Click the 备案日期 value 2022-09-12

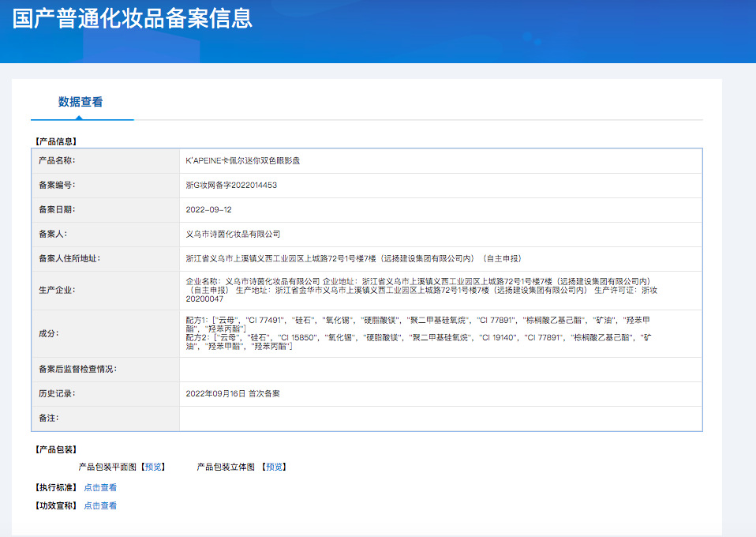pyautogui.click(x=209, y=210)
